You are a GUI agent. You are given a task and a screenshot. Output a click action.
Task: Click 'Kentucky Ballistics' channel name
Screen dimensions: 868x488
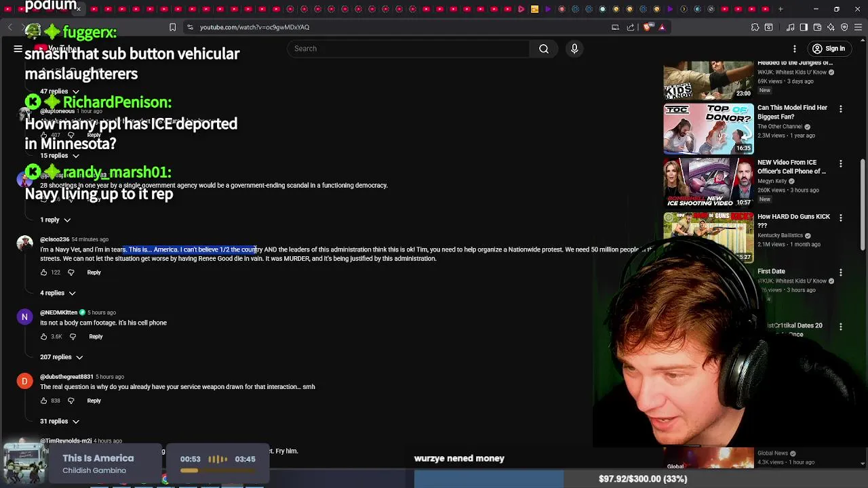(x=780, y=236)
